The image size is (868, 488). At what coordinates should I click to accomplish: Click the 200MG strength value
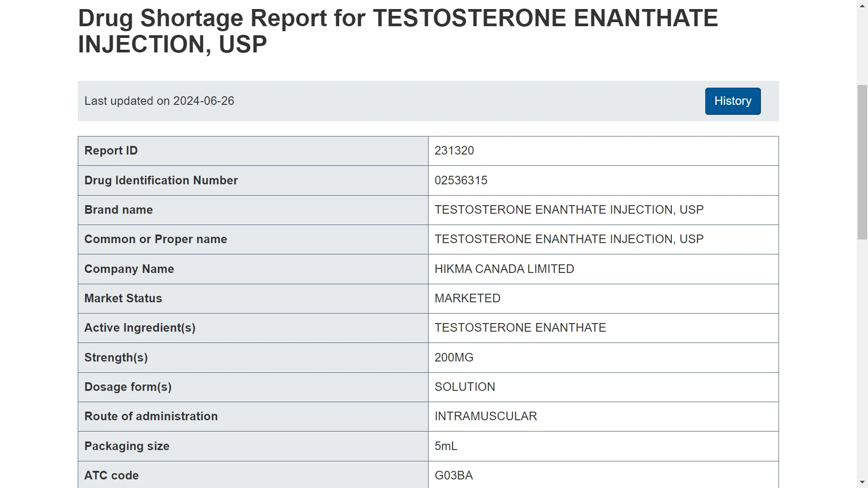(x=453, y=358)
